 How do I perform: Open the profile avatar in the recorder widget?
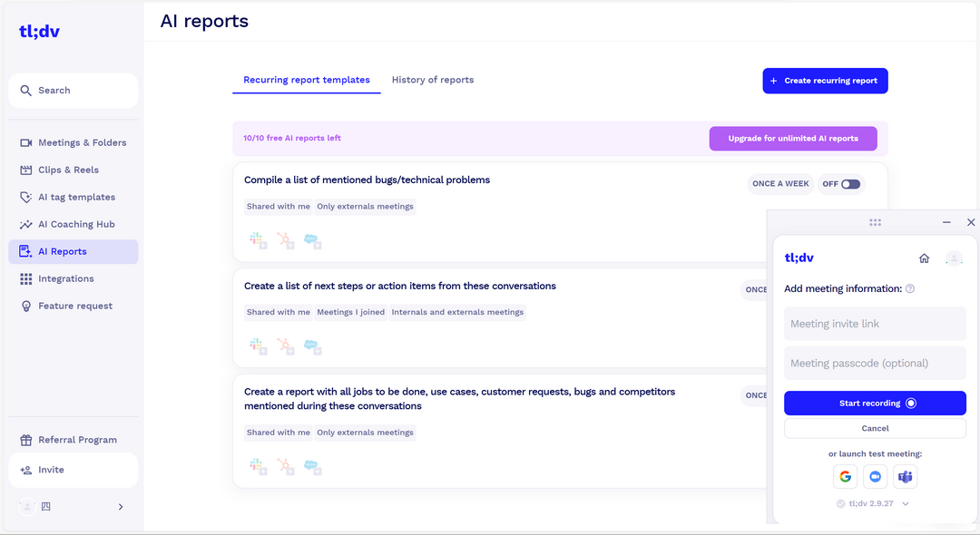point(954,258)
